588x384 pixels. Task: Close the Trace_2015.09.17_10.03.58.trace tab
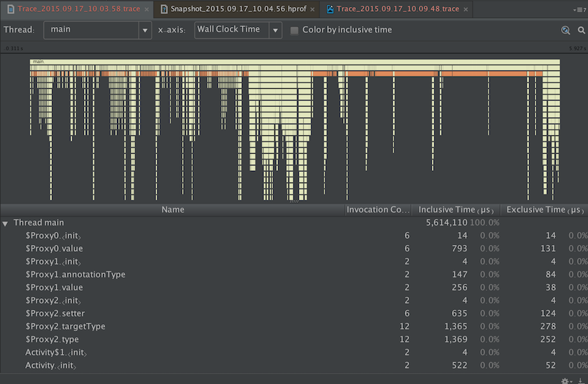(146, 10)
